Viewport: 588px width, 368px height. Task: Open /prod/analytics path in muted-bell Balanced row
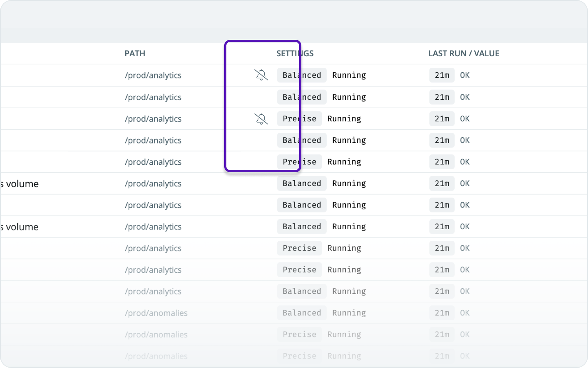pos(153,75)
